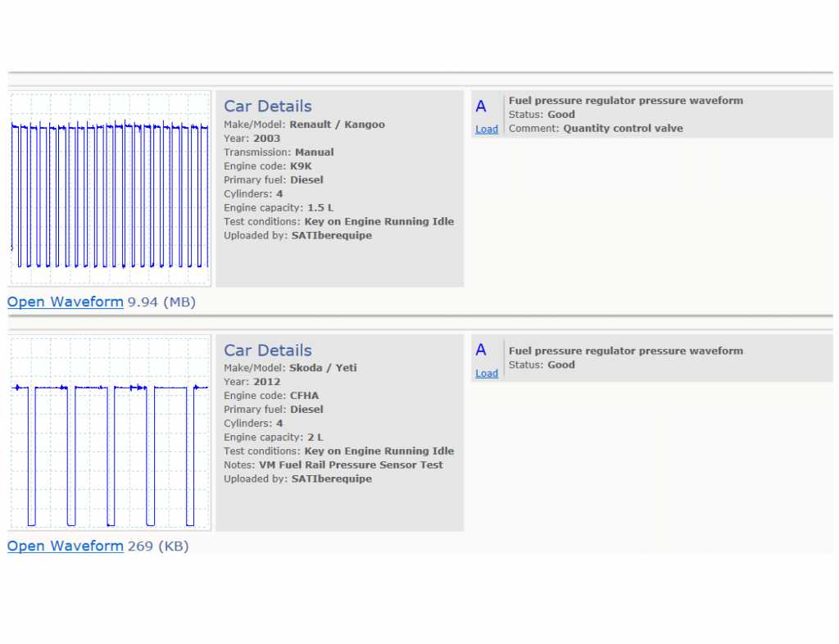This screenshot has height=644, width=839.
Task: Click the Renault Kangoo waveform thumbnail
Action: pos(110,188)
